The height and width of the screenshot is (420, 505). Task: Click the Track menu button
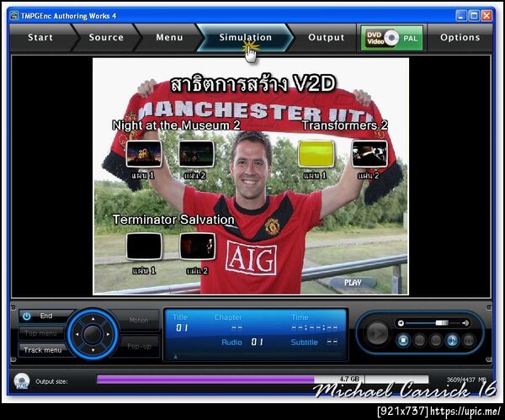[43, 350]
